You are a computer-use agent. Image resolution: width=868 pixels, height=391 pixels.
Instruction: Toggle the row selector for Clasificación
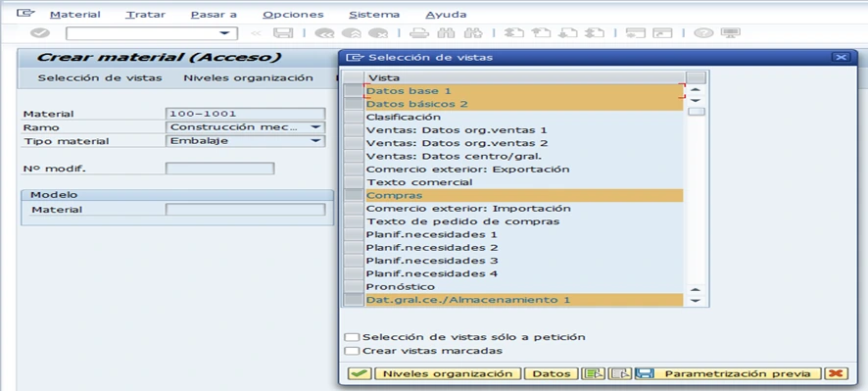pyautogui.click(x=354, y=117)
